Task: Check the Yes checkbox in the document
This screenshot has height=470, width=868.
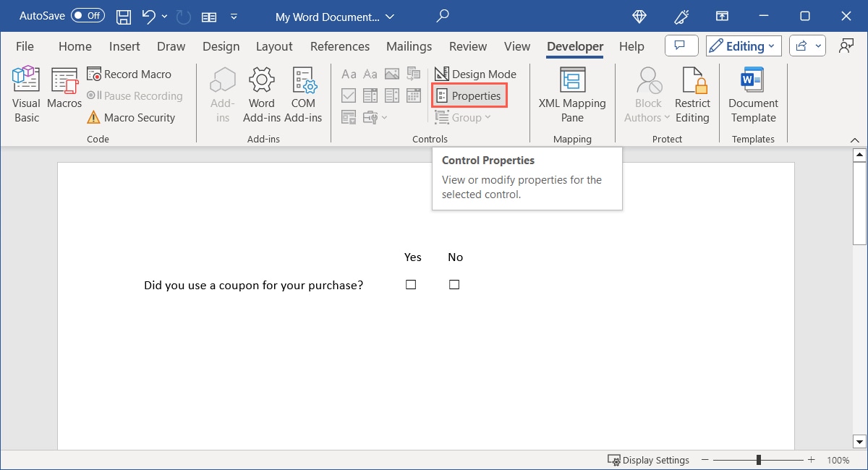Action: pos(410,284)
